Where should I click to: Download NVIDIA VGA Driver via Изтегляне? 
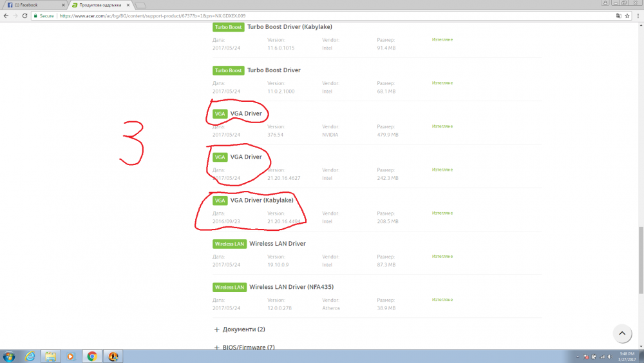(442, 126)
